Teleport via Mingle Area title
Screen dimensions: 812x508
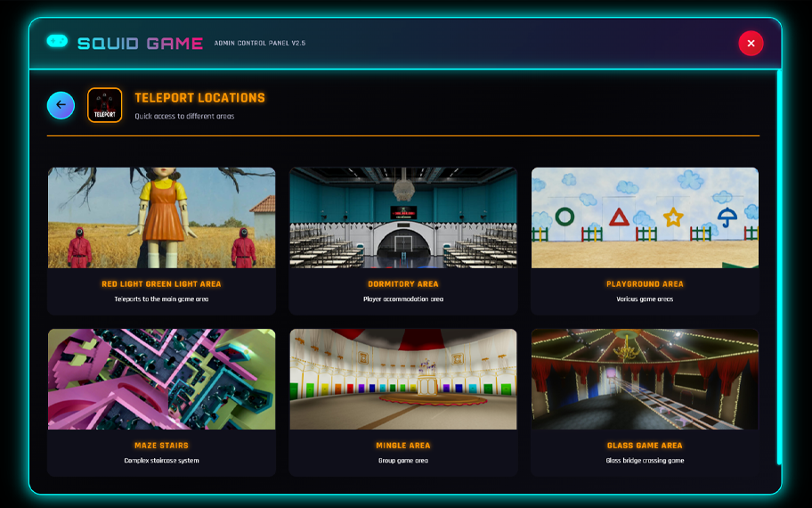[x=403, y=446]
